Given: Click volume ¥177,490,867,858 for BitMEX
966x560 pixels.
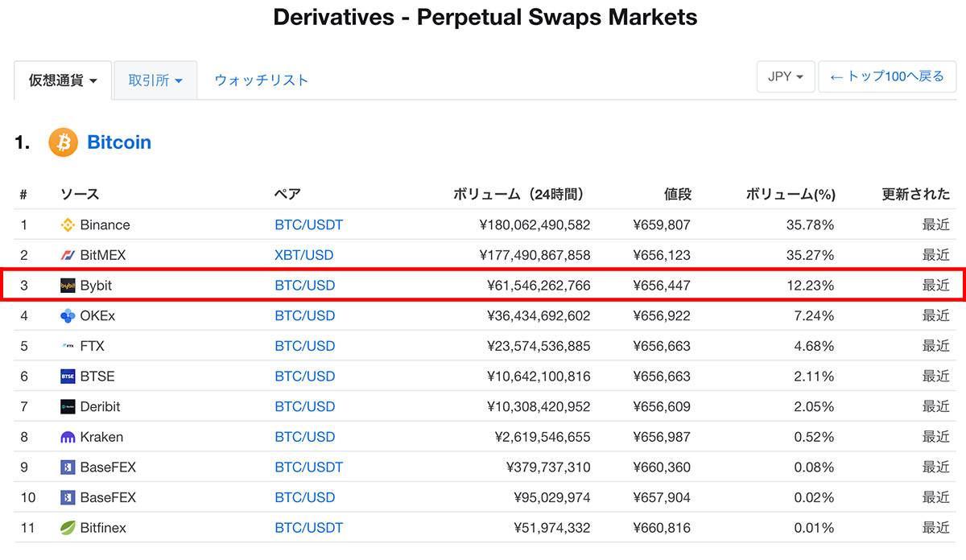Looking at the screenshot, I should tap(535, 255).
